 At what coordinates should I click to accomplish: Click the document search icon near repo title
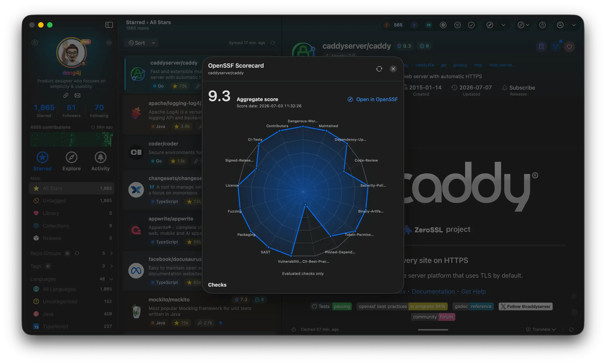[541, 46]
